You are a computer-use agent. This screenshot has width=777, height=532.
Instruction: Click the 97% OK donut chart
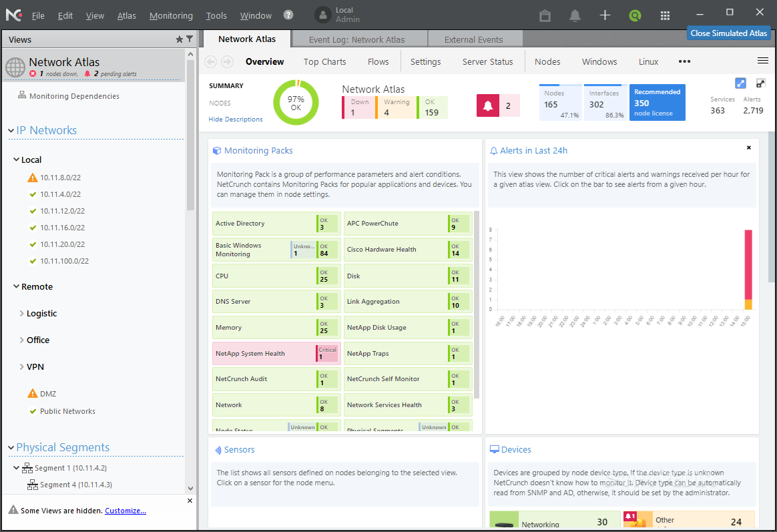coord(296,103)
